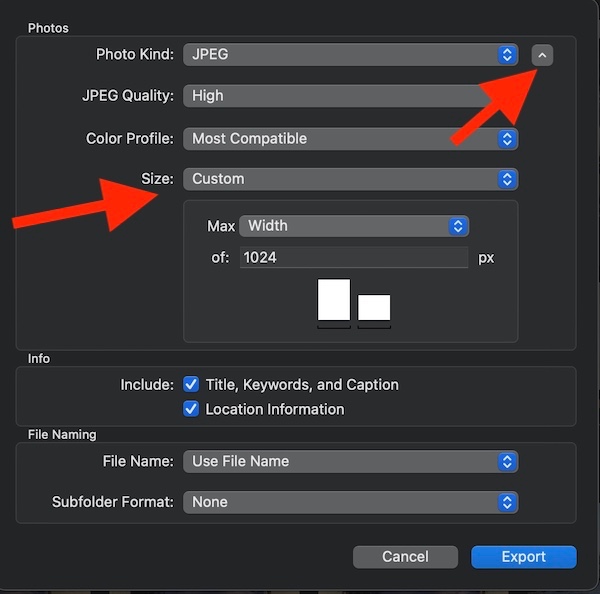Click the large portrait size preview icon
Viewport: 600px width, 594px height.
[334, 300]
